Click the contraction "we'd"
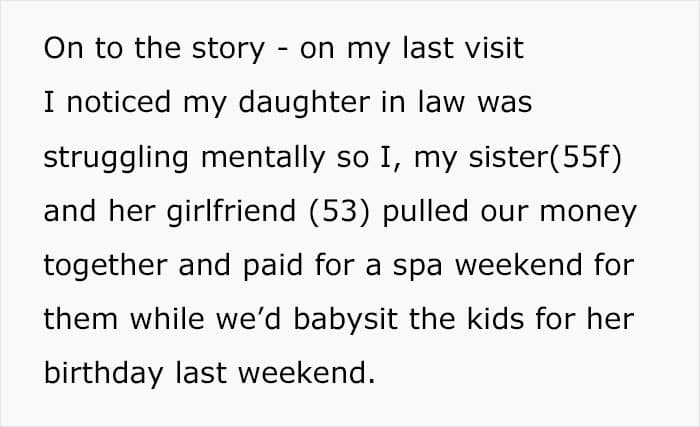Screen dimensions: 700x427 (x=248, y=319)
